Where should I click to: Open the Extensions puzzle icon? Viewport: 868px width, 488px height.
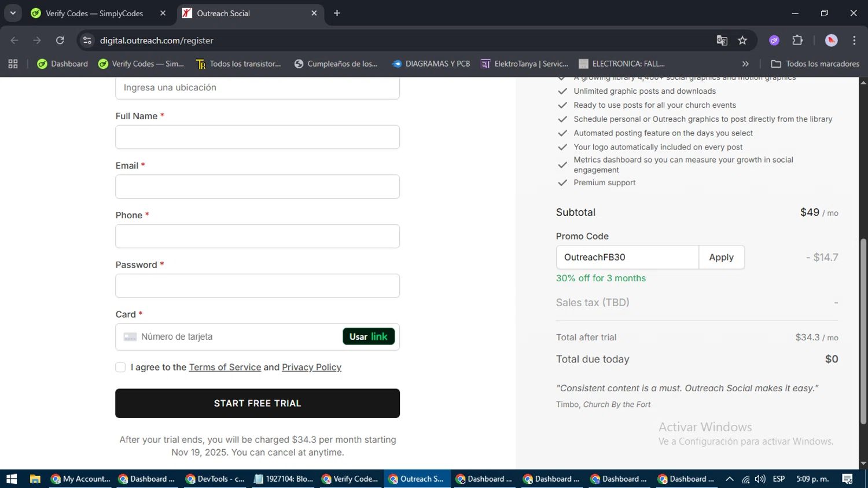(797, 41)
